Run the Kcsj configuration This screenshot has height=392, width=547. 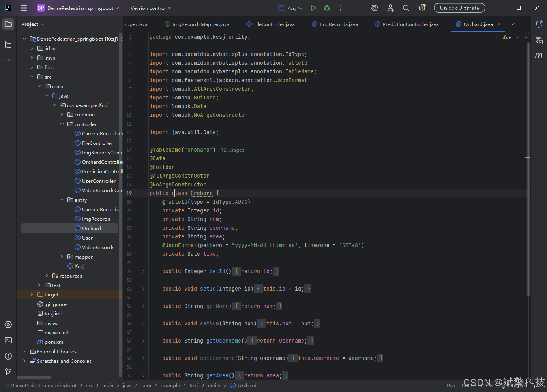pyautogui.click(x=313, y=8)
